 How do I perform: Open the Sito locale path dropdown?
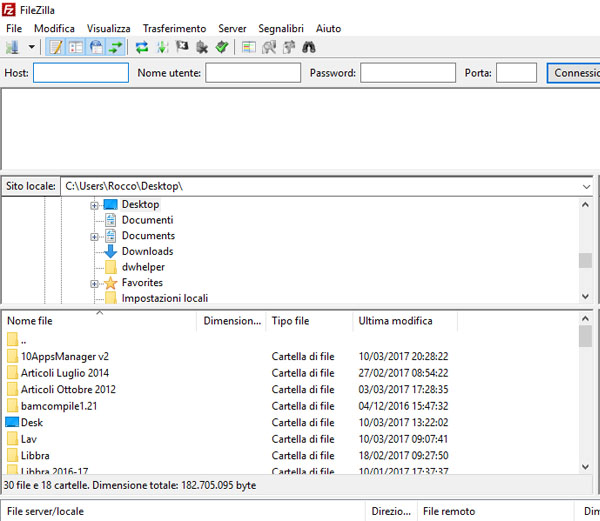tap(586, 187)
